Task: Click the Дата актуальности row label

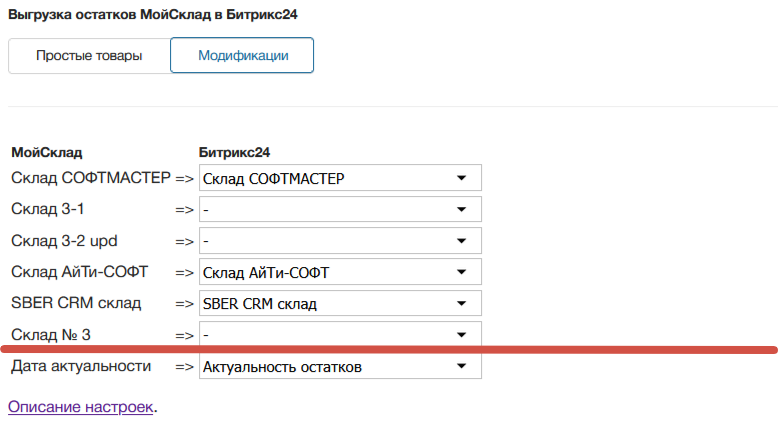Action: (x=81, y=366)
